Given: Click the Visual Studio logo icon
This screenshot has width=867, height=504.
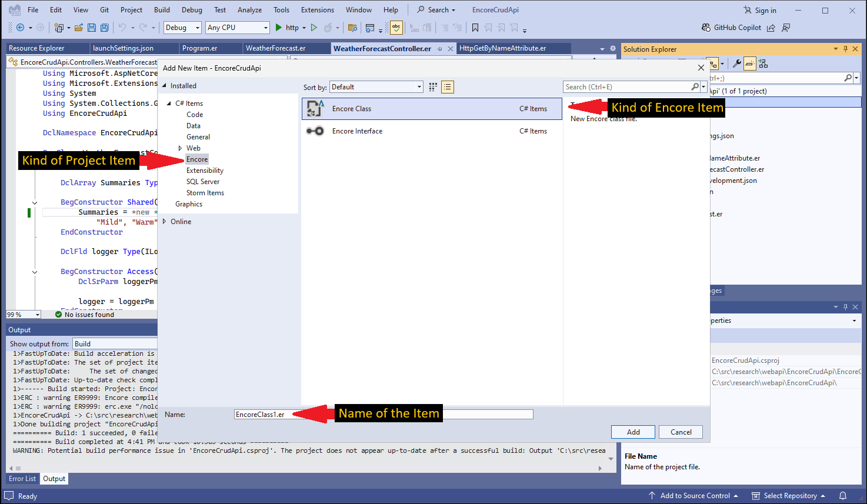Looking at the screenshot, I should [15, 10].
